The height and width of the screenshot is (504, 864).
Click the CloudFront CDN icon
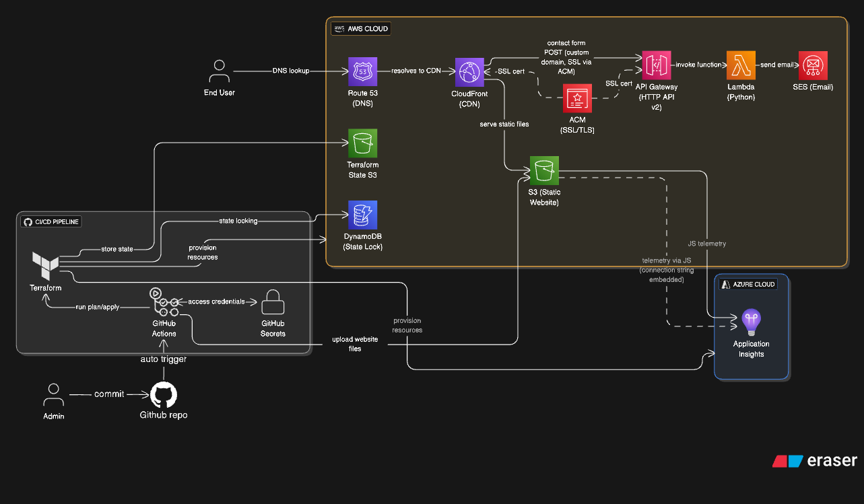coord(469,71)
